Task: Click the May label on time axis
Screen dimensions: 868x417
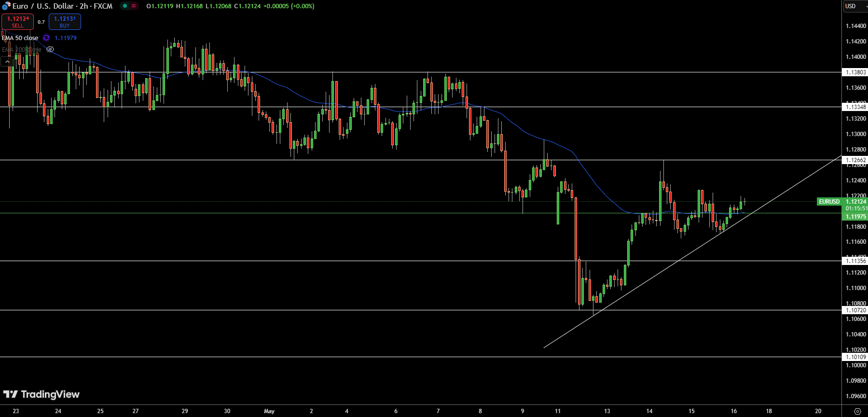Action: (x=269, y=411)
